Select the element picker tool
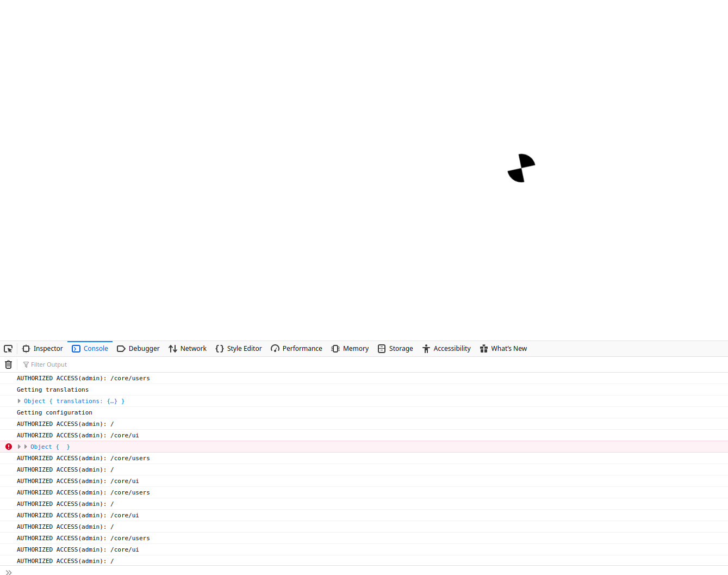 (x=8, y=348)
